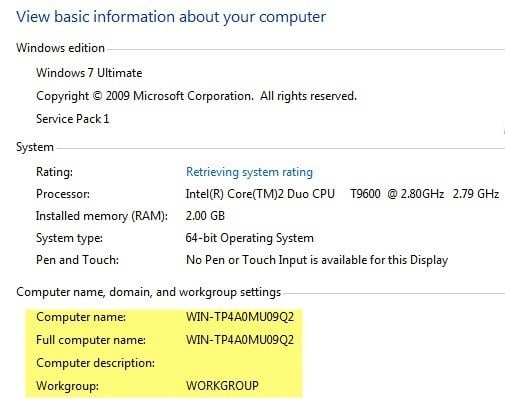
Task: Select the Intel Core 2 Duo T9600 processor value
Action: coord(342,194)
